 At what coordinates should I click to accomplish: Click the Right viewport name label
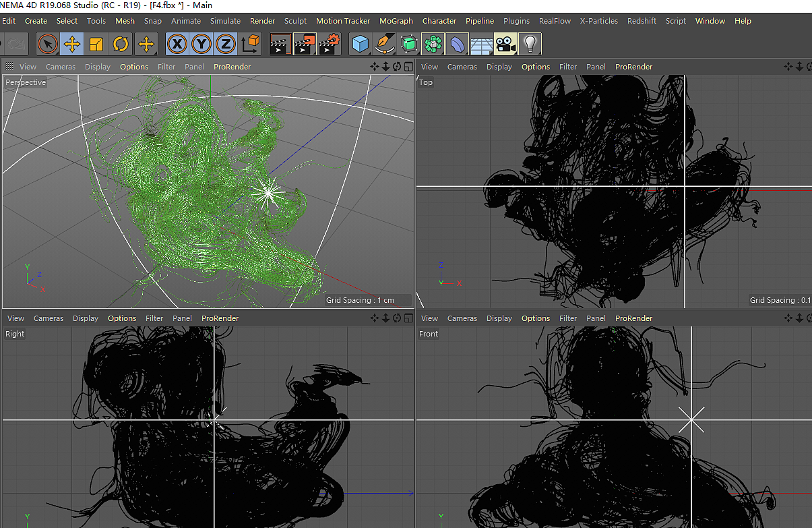pyautogui.click(x=15, y=334)
